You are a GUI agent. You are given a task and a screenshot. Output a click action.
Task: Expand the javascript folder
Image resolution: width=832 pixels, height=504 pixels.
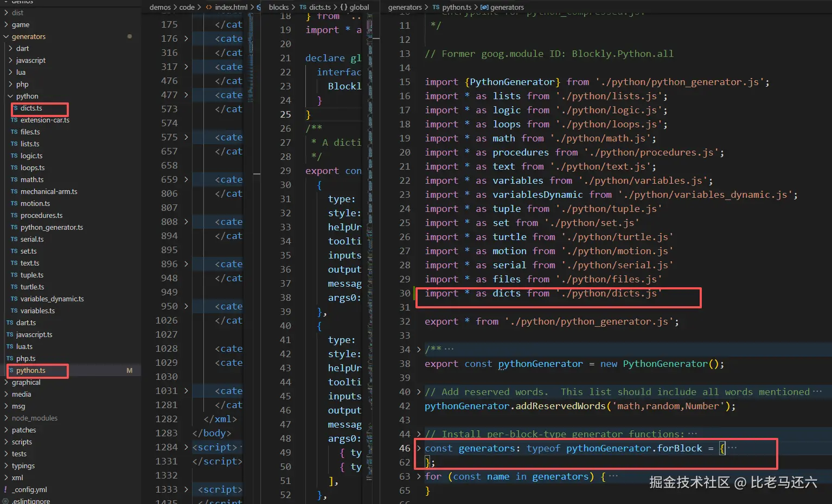(10, 61)
